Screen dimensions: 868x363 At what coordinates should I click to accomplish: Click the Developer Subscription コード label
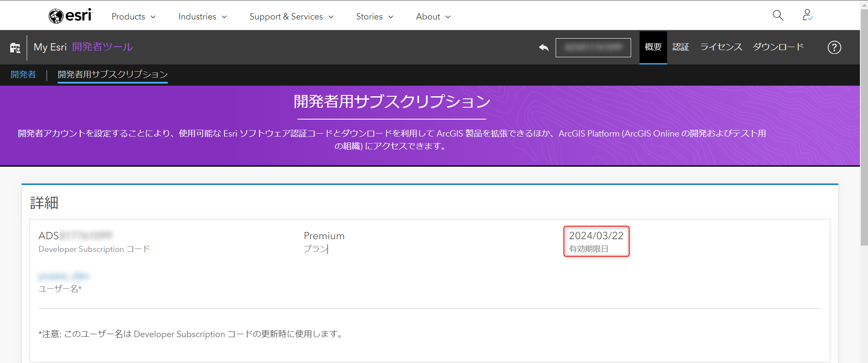(x=94, y=249)
